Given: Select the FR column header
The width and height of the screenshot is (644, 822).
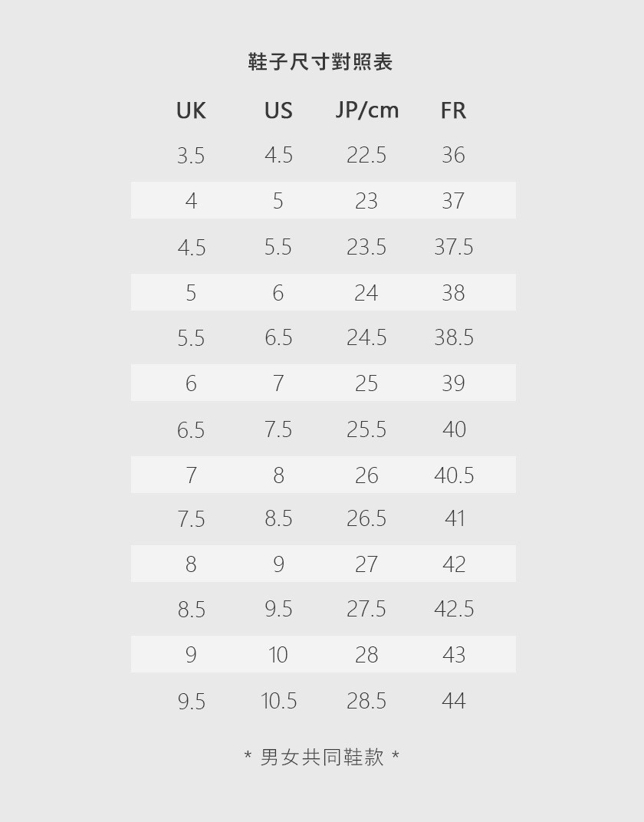Looking at the screenshot, I should tap(453, 110).
